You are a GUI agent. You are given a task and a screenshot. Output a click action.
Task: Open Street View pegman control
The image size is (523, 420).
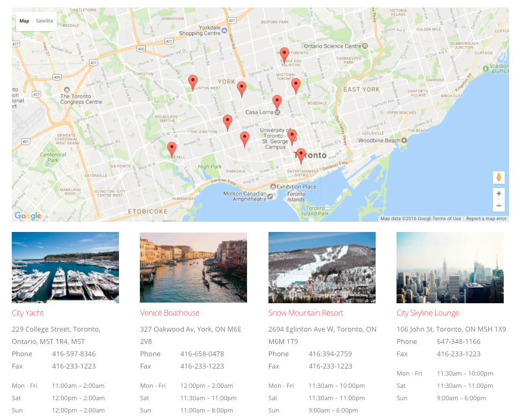coord(499,177)
